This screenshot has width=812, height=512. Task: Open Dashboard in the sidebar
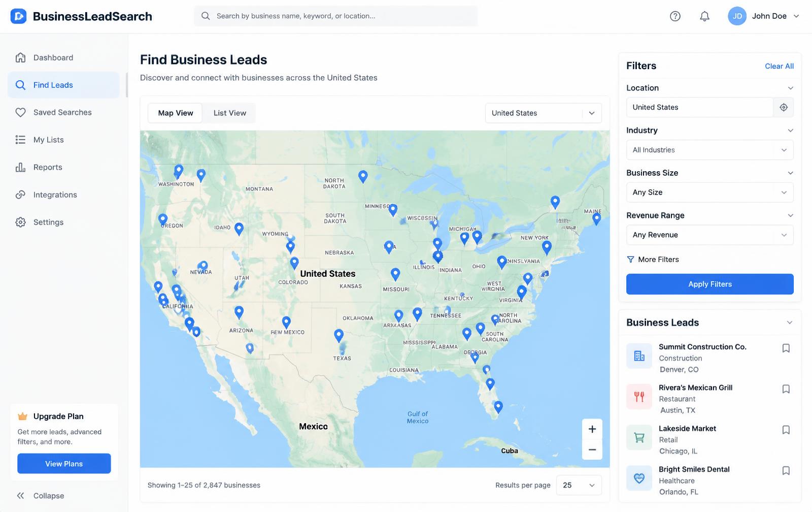63,58
